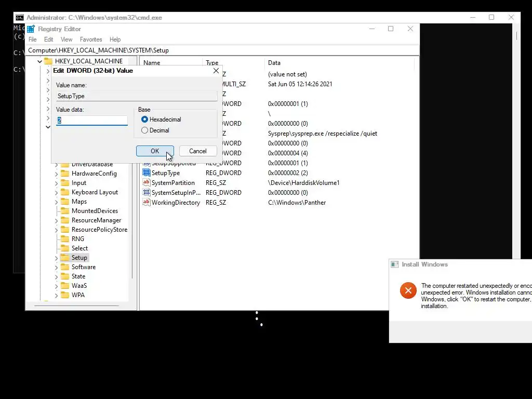Expand the Setup key
532x399 pixels.
[x=56, y=258]
